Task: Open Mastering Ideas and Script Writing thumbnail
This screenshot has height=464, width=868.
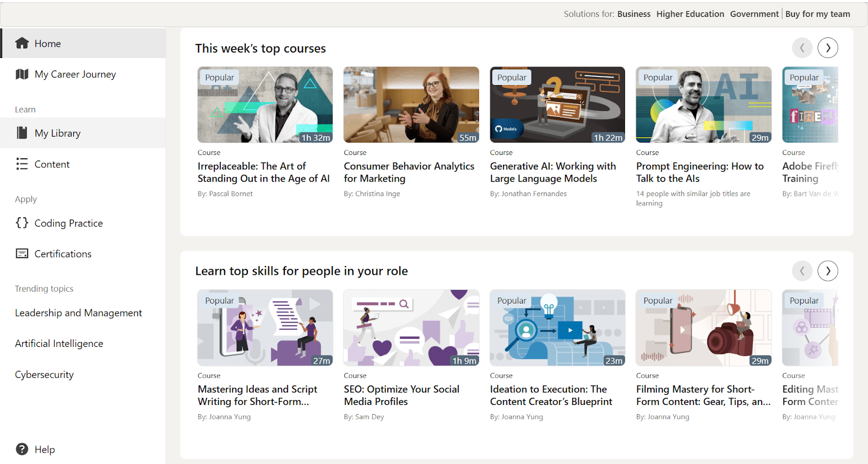Action: 265,327
